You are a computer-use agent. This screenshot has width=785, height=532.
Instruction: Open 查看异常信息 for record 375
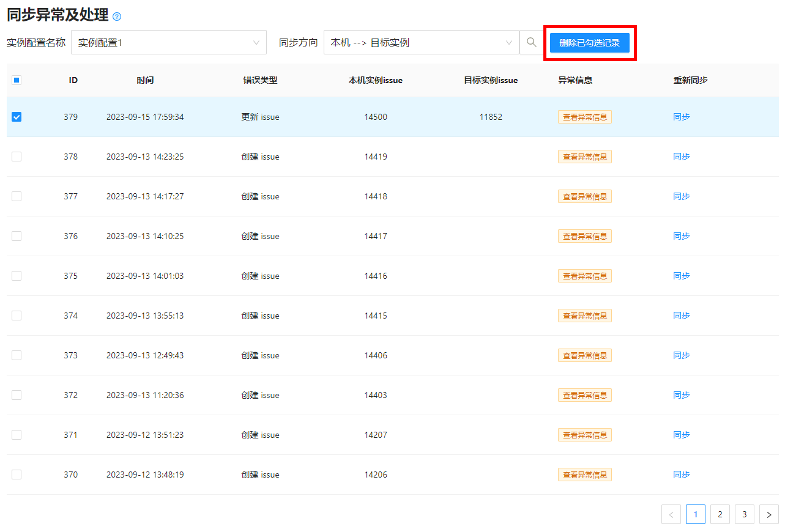(584, 276)
